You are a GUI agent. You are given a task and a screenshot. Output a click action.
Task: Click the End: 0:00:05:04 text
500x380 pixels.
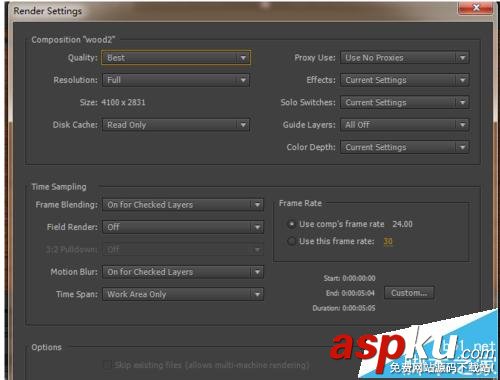point(350,293)
